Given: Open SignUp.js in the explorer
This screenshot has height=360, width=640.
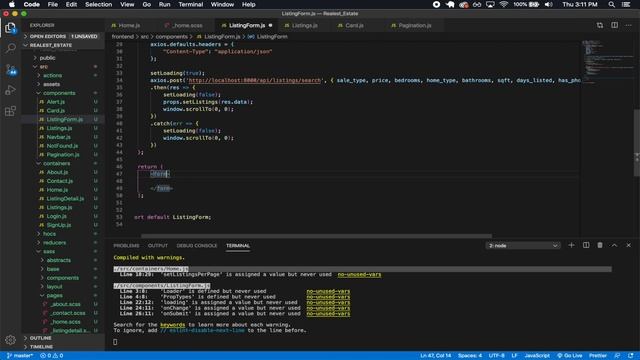Looking at the screenshot, I should [58, 225].
